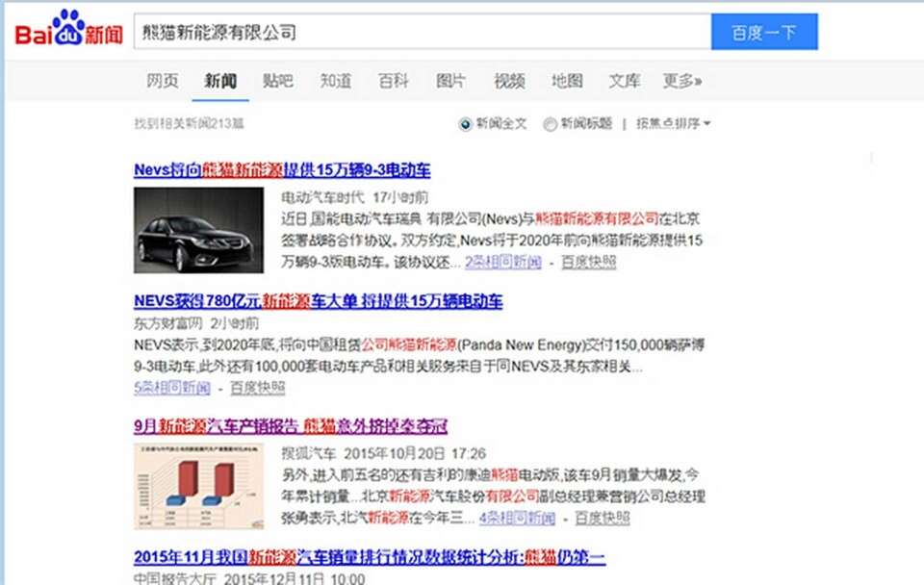The height and width of the screenshot is (585, 924).
Task: Open 2条相同新闻 link
Action: coord(502,262)
